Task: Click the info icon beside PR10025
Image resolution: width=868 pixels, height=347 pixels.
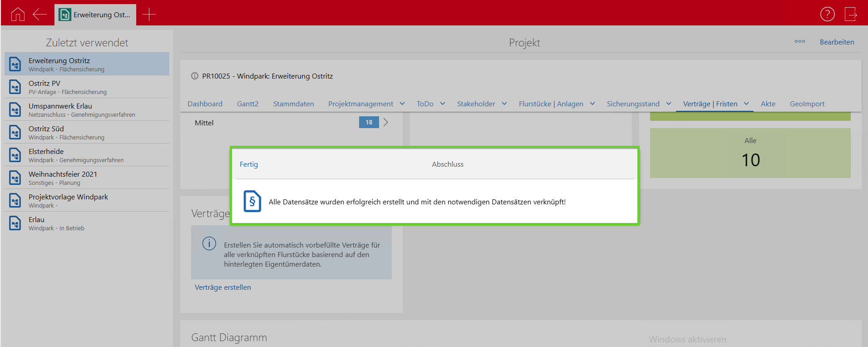Action: [195, 76]
